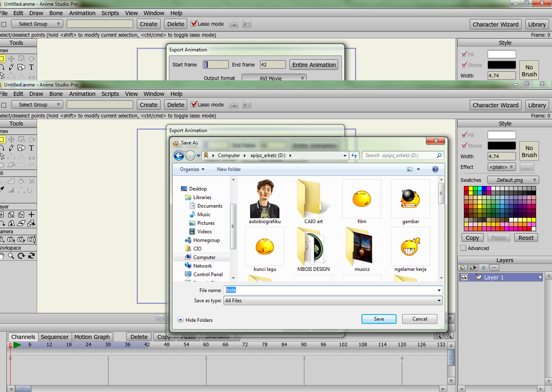Select the Set Origin plus-shaped layer tool

(x=31, y=214)
